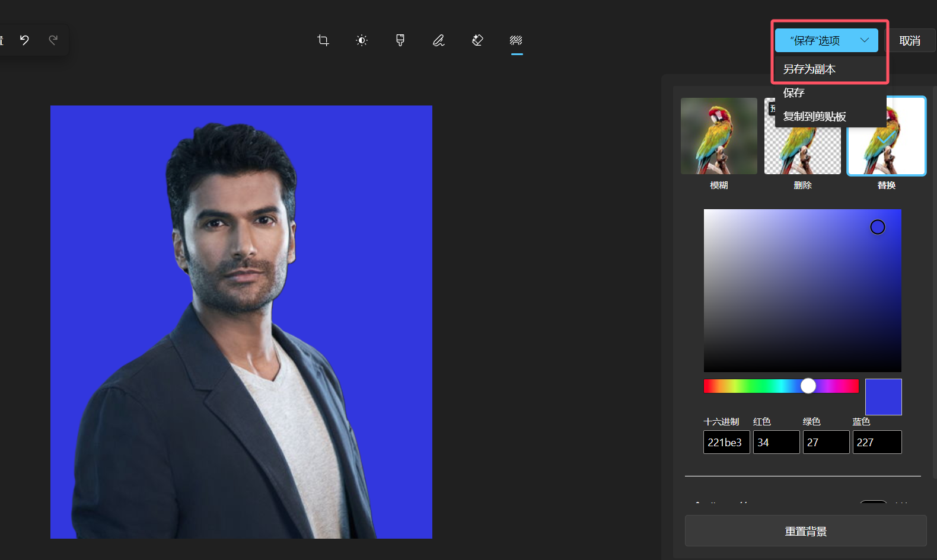Click the 取消 button

[910, 41]
